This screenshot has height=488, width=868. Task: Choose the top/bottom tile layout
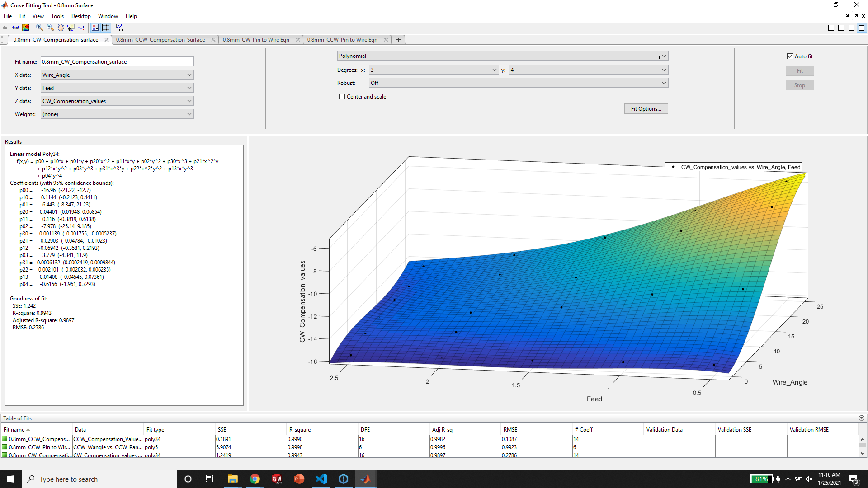(x=851, y=28)
